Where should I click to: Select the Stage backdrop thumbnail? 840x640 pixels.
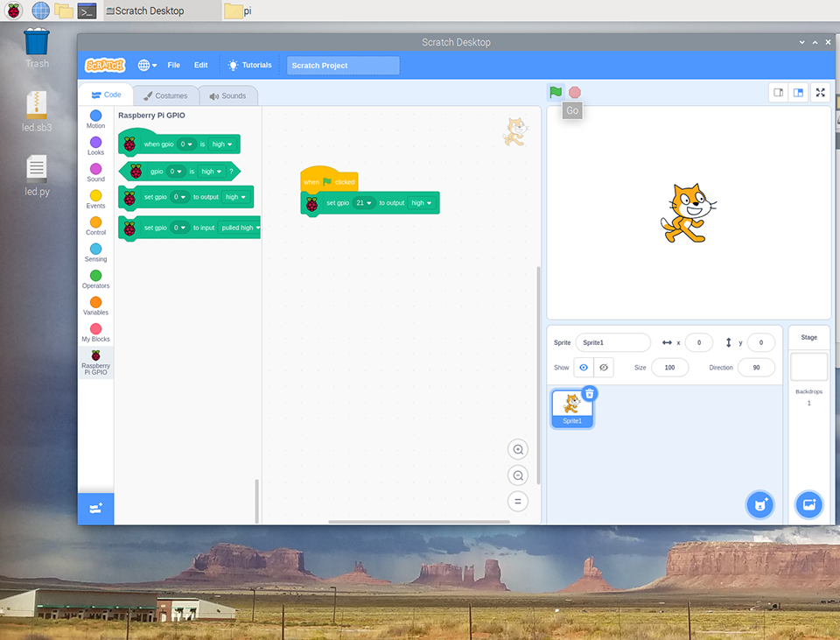click(808, 367)
